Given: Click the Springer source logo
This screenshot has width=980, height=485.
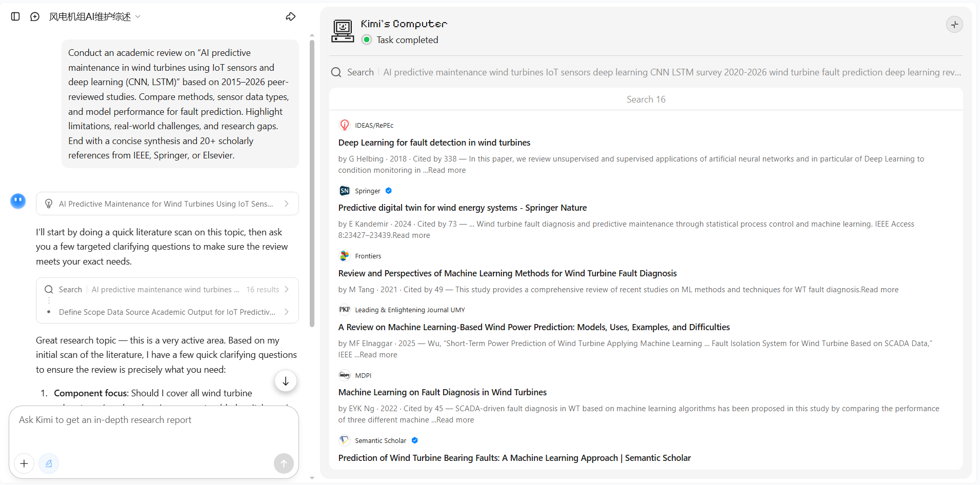Looking at the screenshot, I should [345, 191].
